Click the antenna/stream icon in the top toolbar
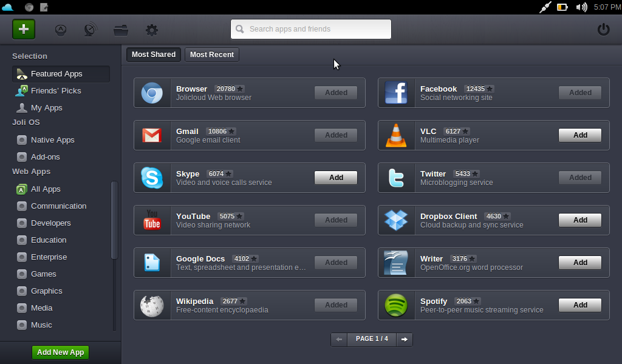 tap(90, 29)
